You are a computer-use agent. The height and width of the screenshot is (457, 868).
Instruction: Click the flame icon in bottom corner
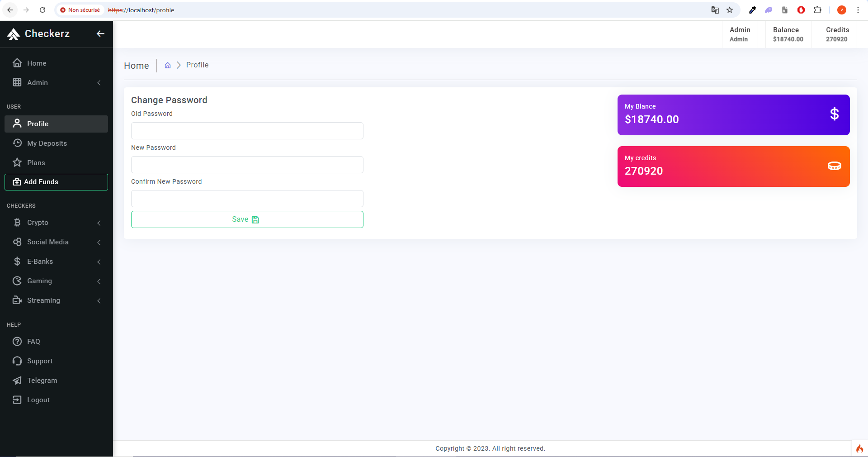coord(859,448)
